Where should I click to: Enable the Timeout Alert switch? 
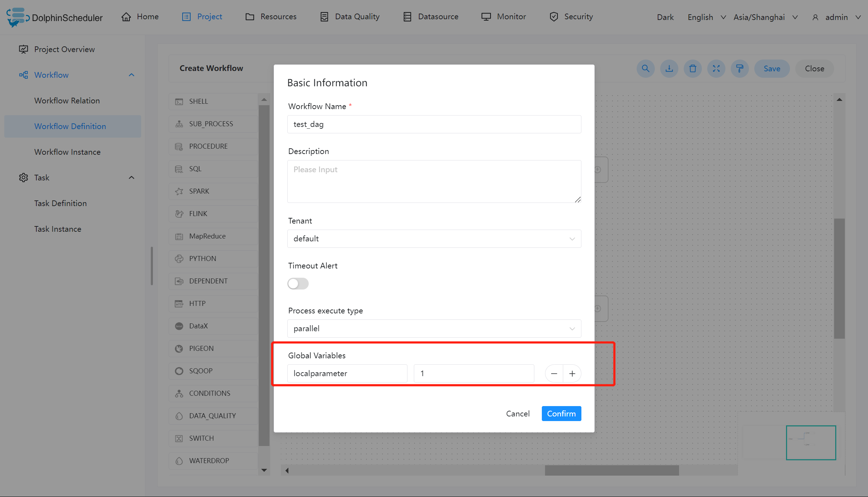point(298,283)
